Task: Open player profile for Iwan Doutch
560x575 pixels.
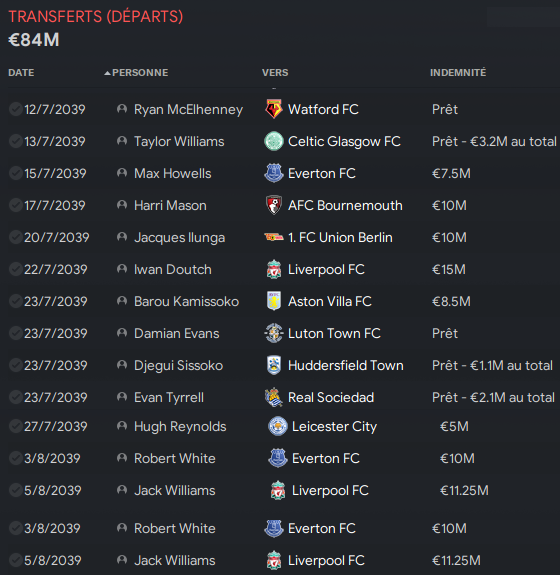Action: (173, 269)
